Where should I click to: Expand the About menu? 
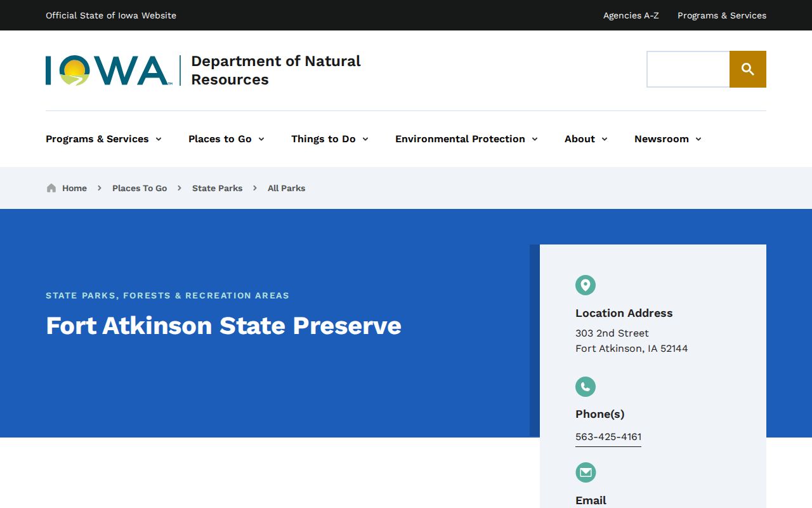(586, 139)
